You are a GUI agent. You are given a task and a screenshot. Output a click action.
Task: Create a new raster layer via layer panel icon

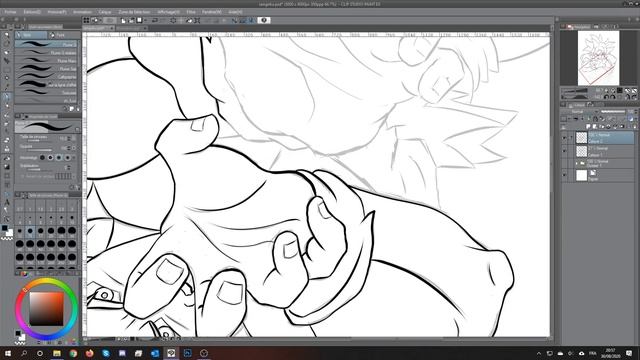(x=588, y=126)
